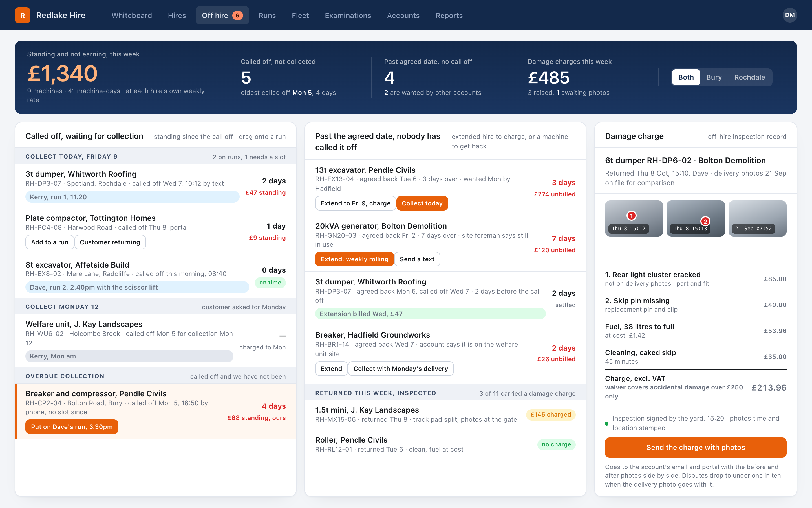This screenshot has height=508, width=812.
Task: Select the Skip pin missing charge line
Action: point(696,305)
